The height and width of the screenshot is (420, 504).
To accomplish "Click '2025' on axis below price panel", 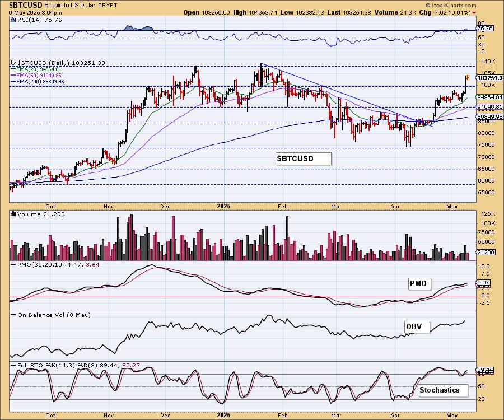I will coord(223,206).
